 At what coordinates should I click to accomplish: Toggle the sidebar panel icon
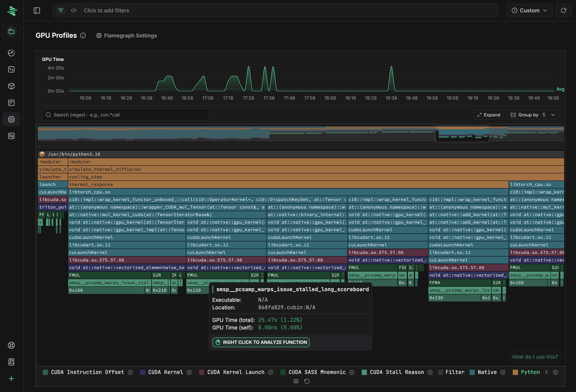[x=37, y=10]
